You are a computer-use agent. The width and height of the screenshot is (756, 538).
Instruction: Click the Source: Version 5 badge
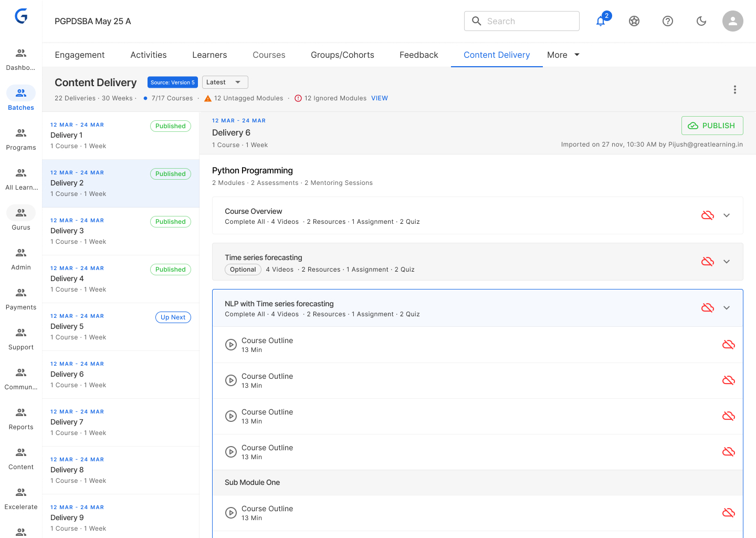(x=173, y=82)
